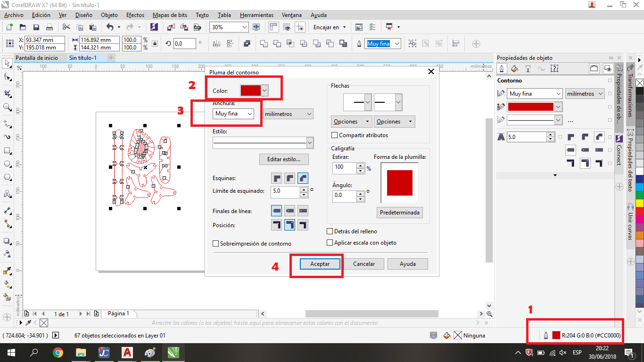644x362 pixels.
Task: Click the lock ratio padlock icon
Action: pyautogui.click(x=155, y=44)
